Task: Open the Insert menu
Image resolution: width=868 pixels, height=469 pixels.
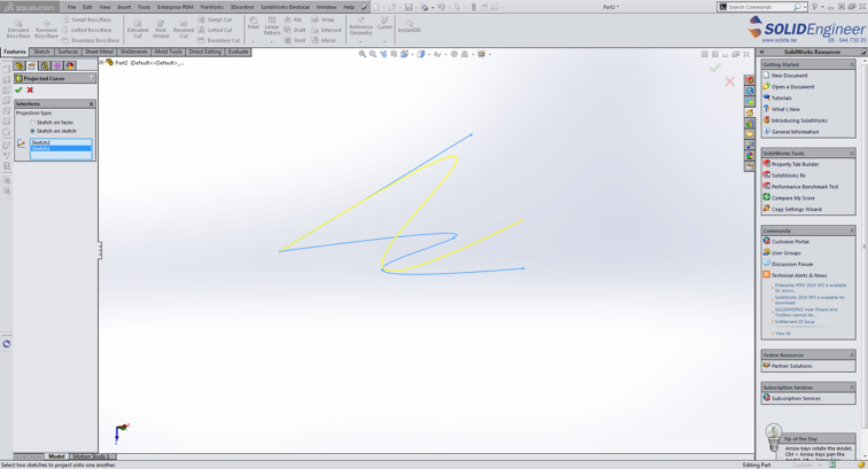Action: [x=124, y=7]
